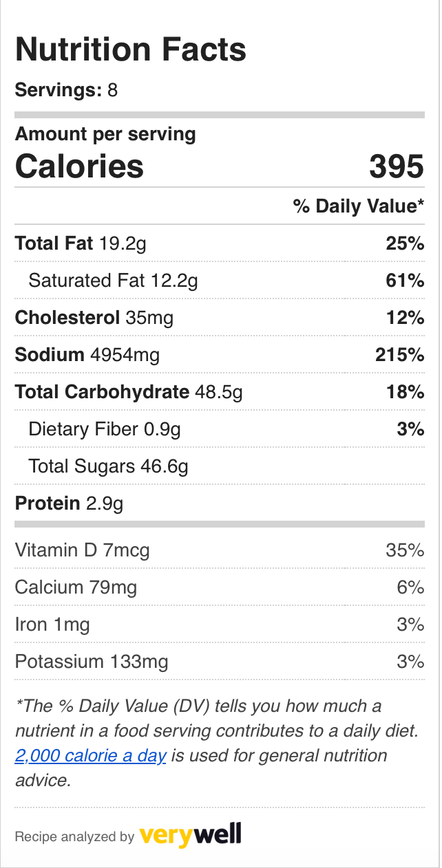This screenshot has height=868, width=442.
Task: Click the Cholesterol 35mg row
Action: (220, 318)
